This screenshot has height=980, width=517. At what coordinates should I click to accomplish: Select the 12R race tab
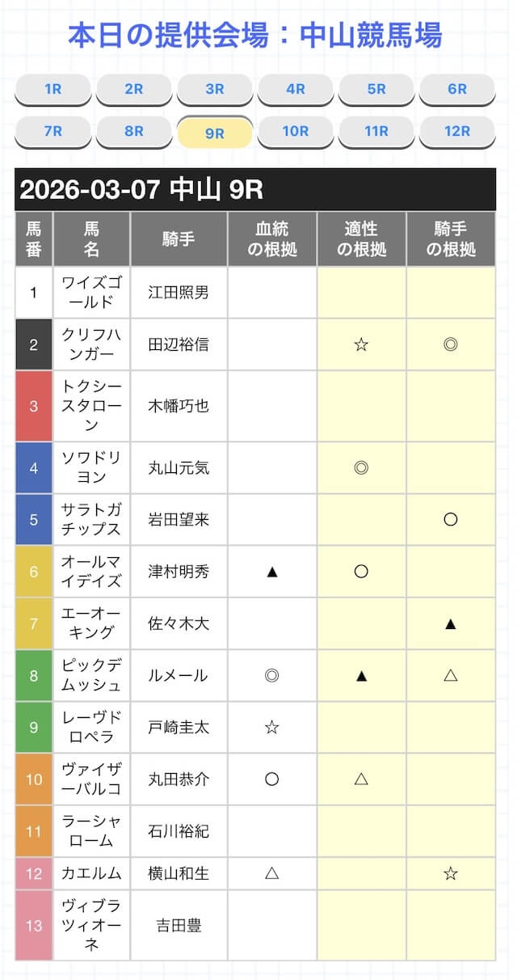pos(457,131)
